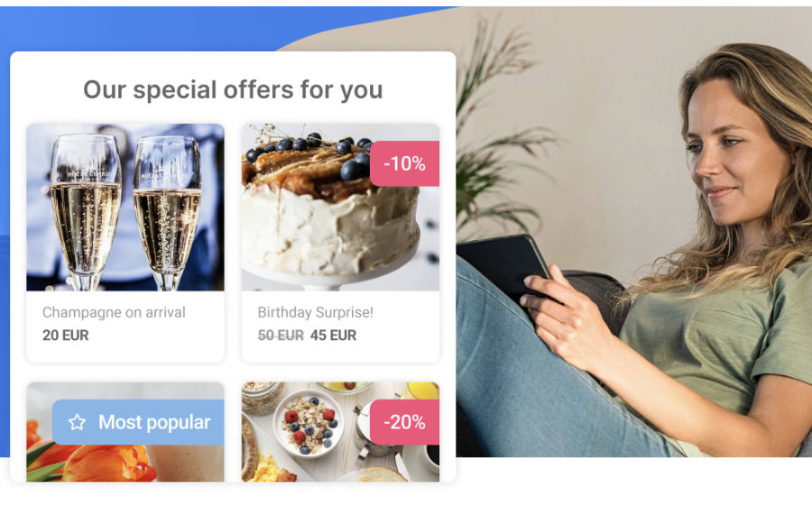Open the Birthday Surprise! offer title
Screen dimensions: 812x507
pyautogui.click(x=316, y=312)
